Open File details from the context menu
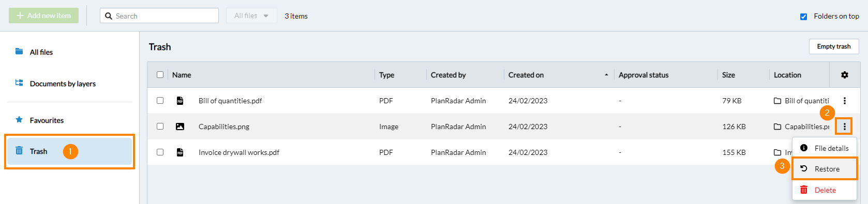This screenshot has width=868, height=204. tap(825, 148)
